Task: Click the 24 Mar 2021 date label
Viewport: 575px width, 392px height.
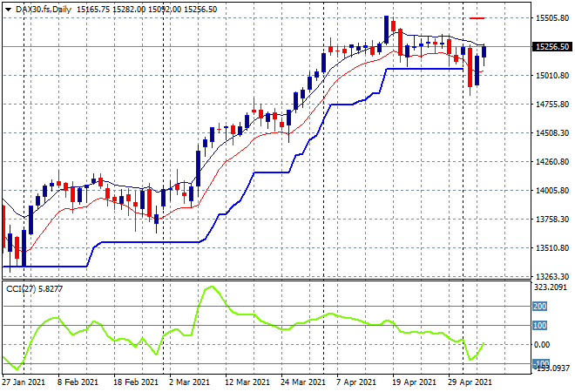Action: click(303, 382)
